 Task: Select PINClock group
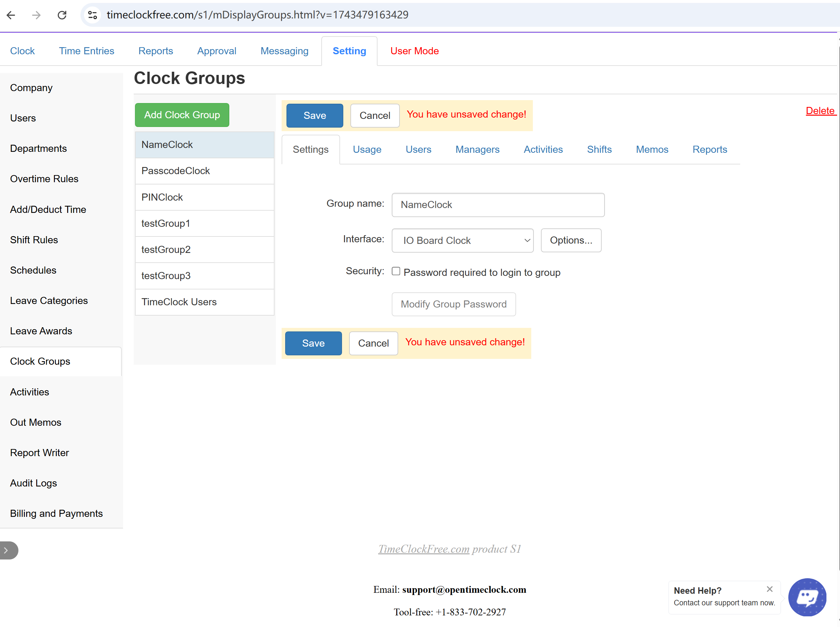204,197
